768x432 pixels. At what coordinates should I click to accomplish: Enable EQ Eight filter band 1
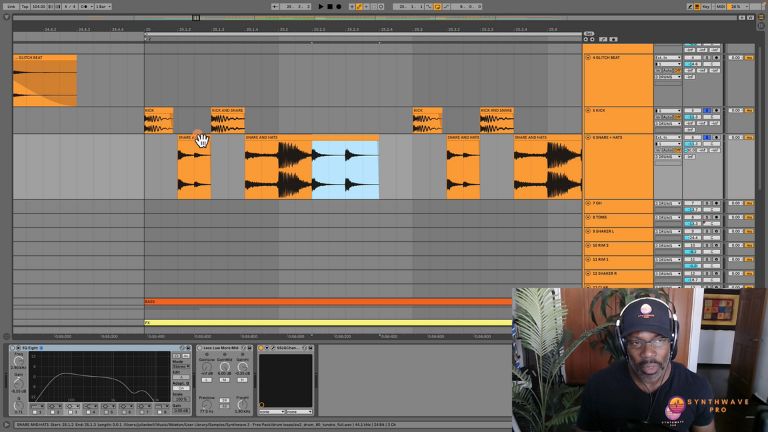coord(34,412)
